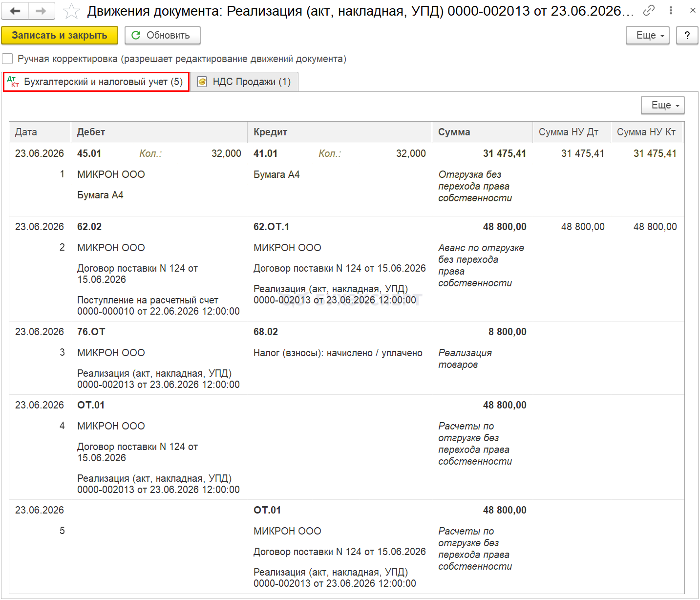
Task: Click the Кредит column header
Action: pos(270,132)
